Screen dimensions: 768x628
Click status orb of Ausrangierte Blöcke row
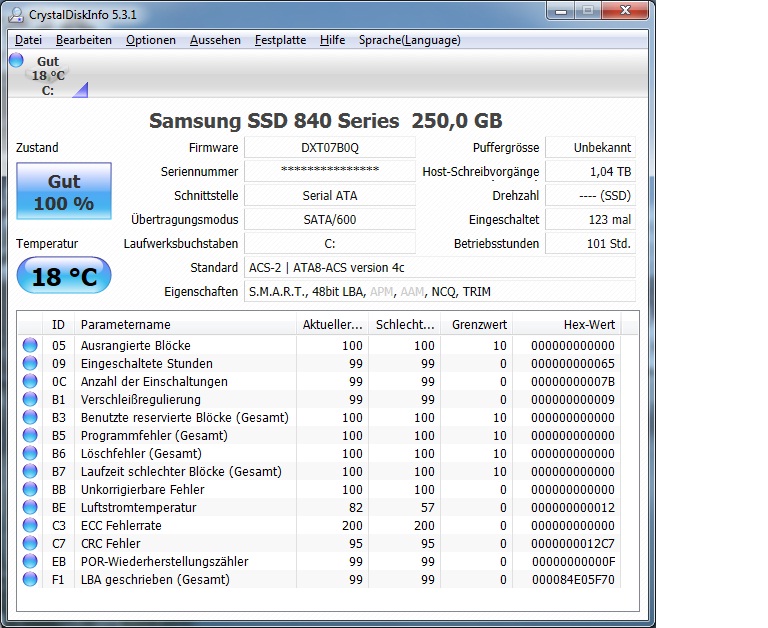tap(30, 345)
